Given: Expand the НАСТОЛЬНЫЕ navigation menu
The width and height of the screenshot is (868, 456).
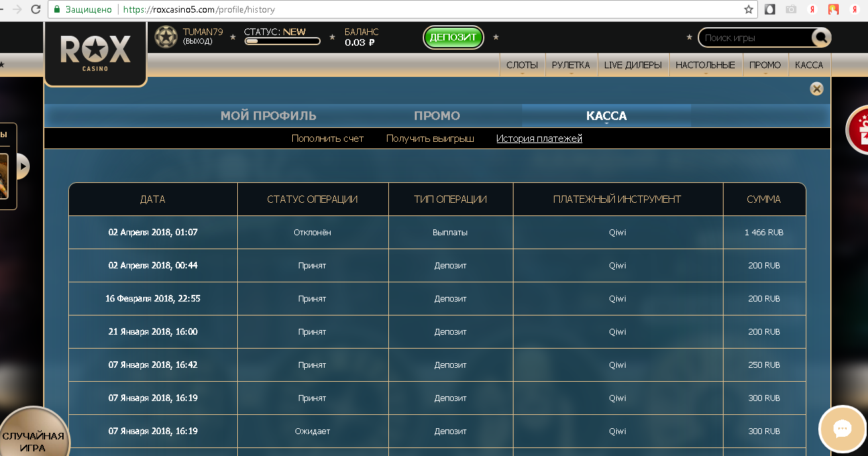Looking at the screenshot, I should click(705, 65).
